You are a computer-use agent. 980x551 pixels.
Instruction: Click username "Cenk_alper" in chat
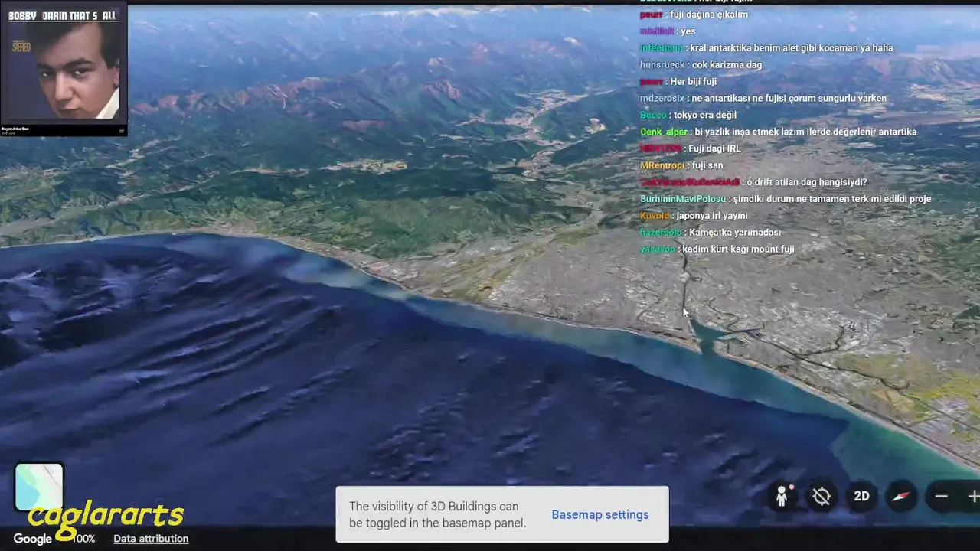(664, 132)
